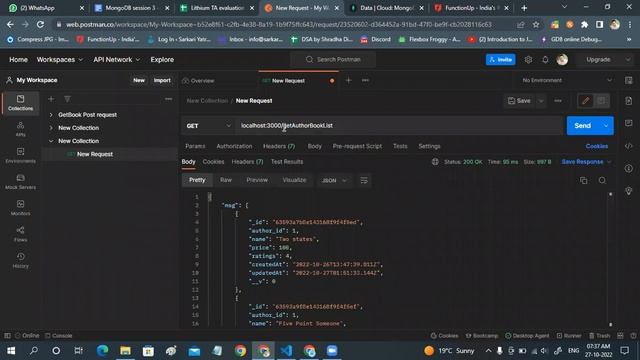Click the user avatar in Postman header
640x360 pixels.
coord(562,60)
